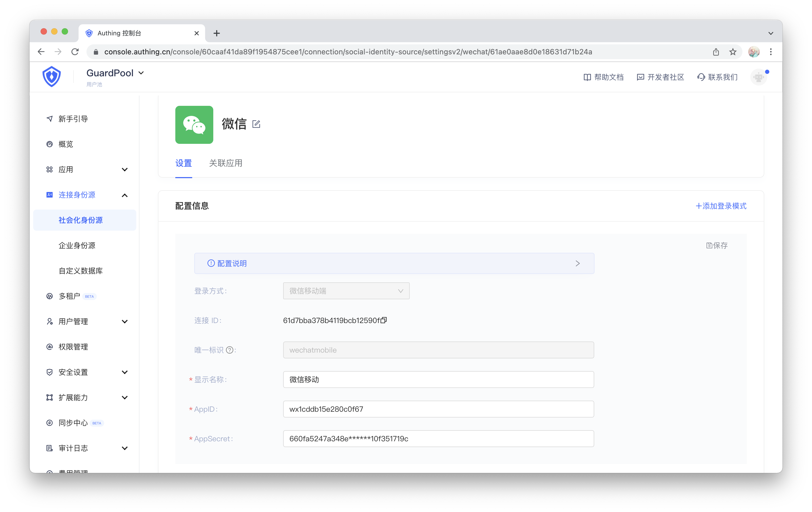Bookmark this page with the star icon

tap(732, 52)
